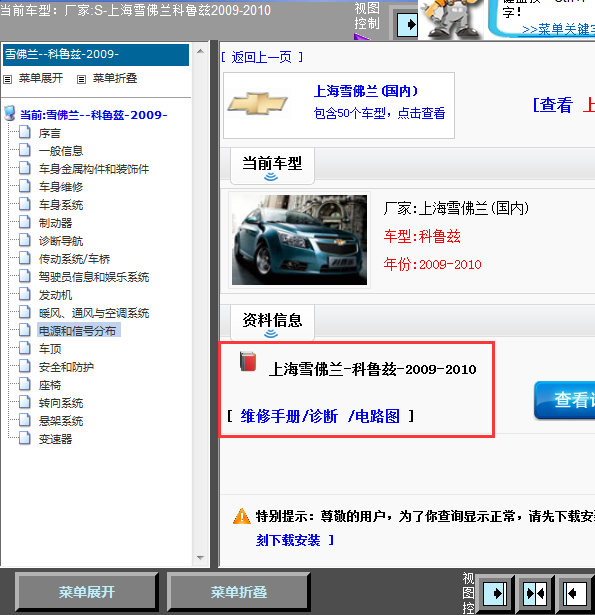Screen dimensions: 595x615
Task: Click the mechanic mascot image
Action: click(452, 20)
